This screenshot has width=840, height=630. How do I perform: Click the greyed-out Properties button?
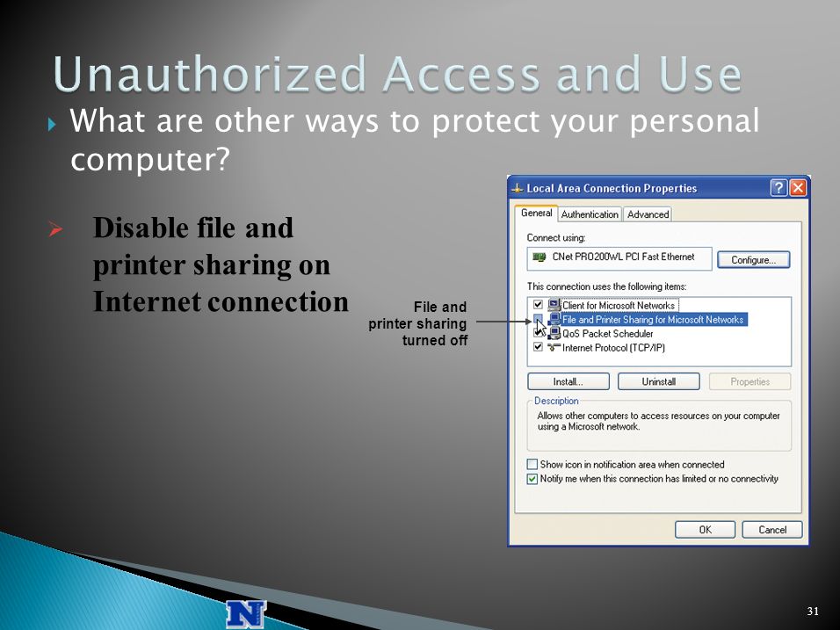click(749, 381)
